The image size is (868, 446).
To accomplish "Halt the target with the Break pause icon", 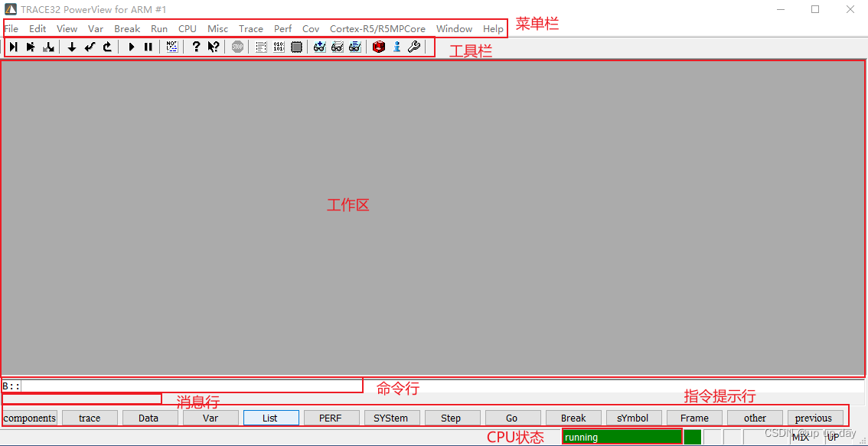I will [148, 47].
